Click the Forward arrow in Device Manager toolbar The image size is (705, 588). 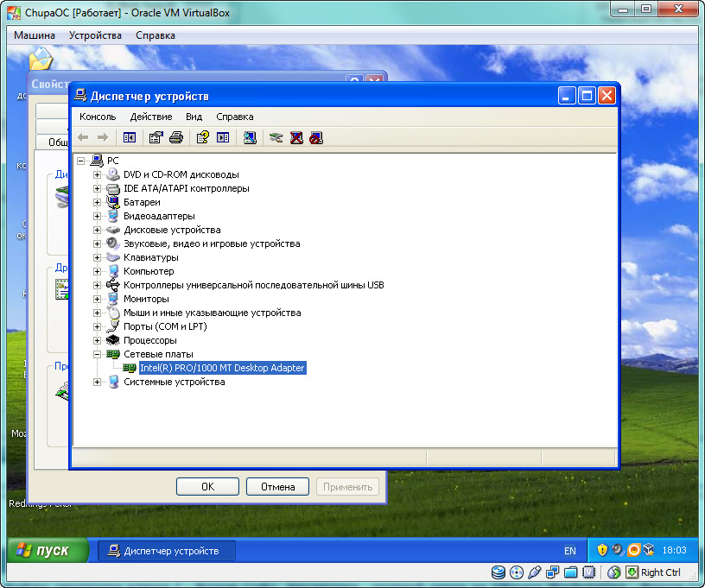103,137
